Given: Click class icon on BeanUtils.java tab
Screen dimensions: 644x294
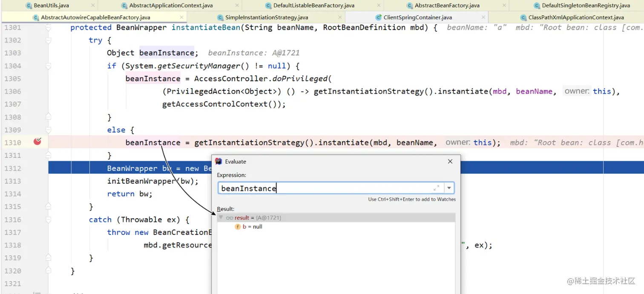Looking at the screenshot, I should coord(29,6).
